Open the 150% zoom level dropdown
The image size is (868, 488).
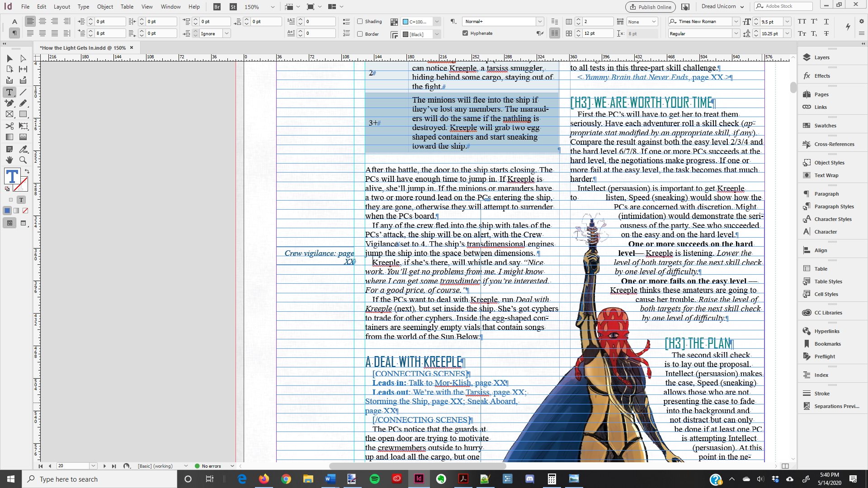(273, 7)
